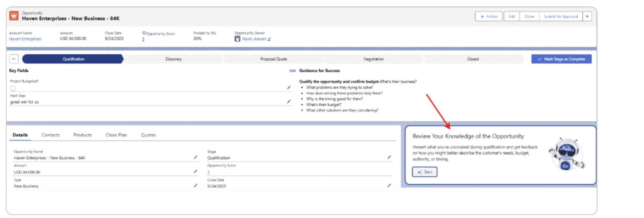Click the Edit button in the header

click(512, 16)
